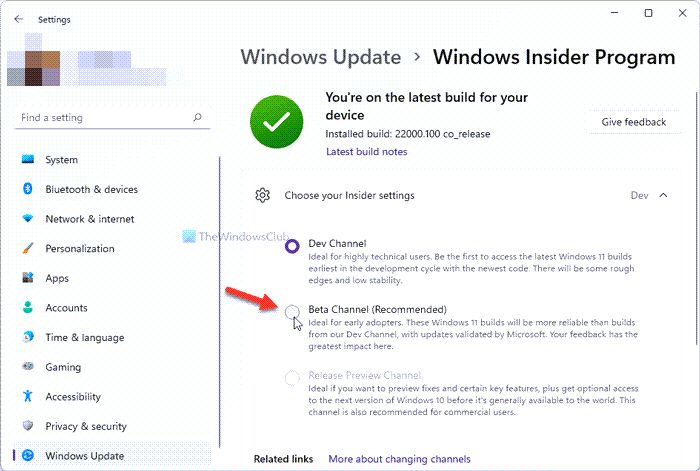Image resolution: width=700 pixels, height=471 pixels.
Task: Open System settings category
Action: click(x=112, y=159)
